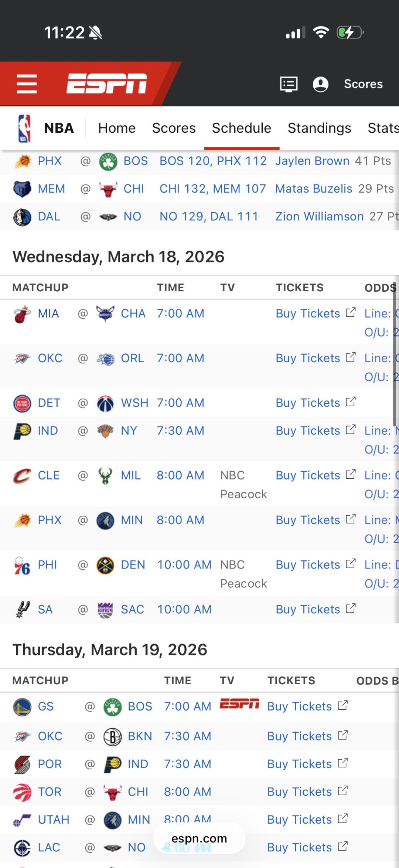Screen dimensions: 399x868
Task: Tap the Denver Nuggets logo
Action: coord(105,565)
